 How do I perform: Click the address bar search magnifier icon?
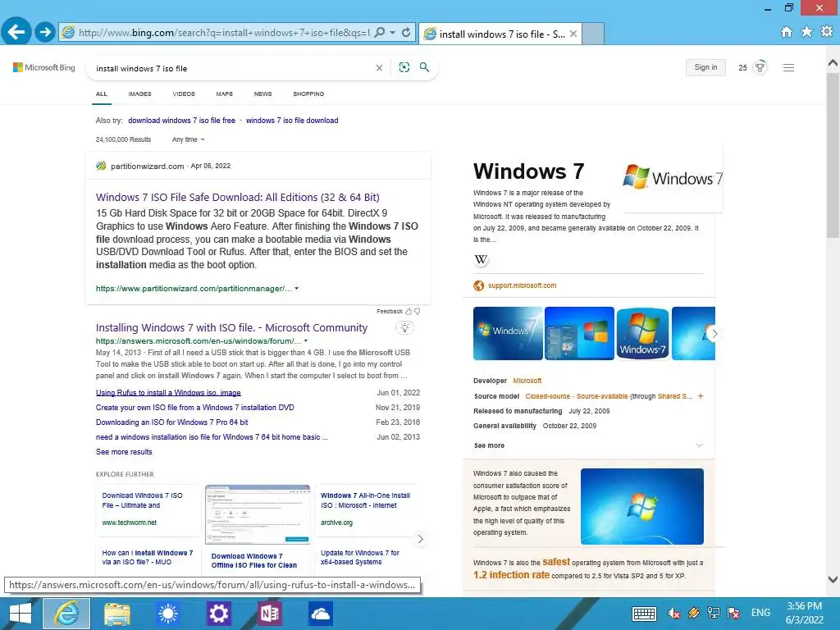(379, 33)
